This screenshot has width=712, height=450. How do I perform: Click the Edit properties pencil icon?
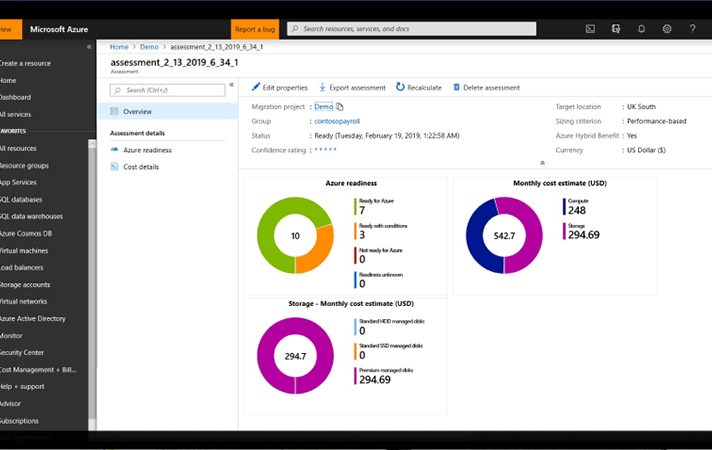[256, 87]
